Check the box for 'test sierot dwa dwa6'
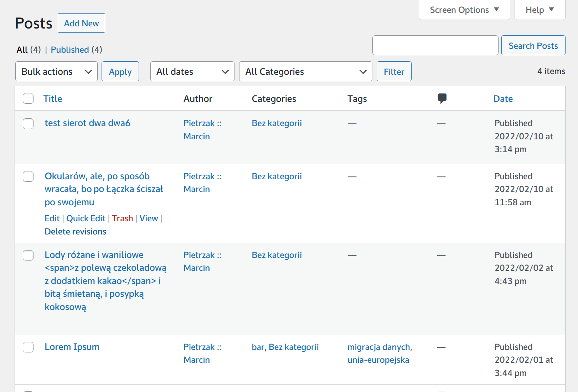 pyautogui.click(x=28, y=124)
